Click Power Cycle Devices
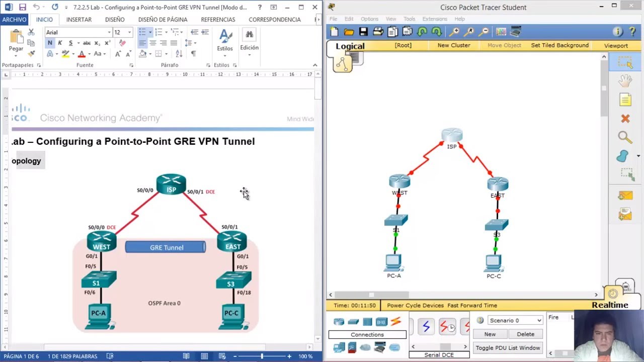644x362 pixels. coord(415,305)
